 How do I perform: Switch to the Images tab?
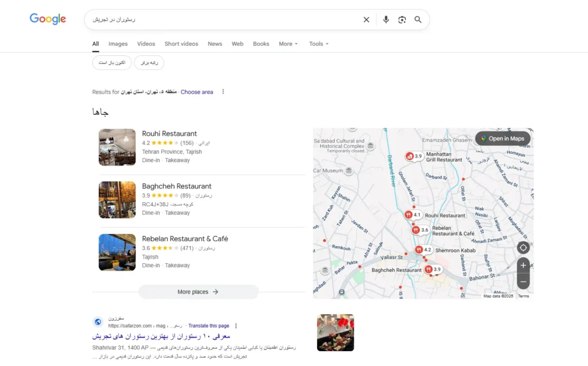pyautogui.click(x=118, y=44)
